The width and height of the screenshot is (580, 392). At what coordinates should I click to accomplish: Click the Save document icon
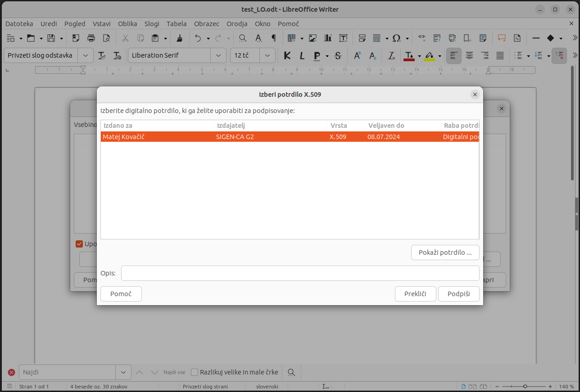[51, 38]
